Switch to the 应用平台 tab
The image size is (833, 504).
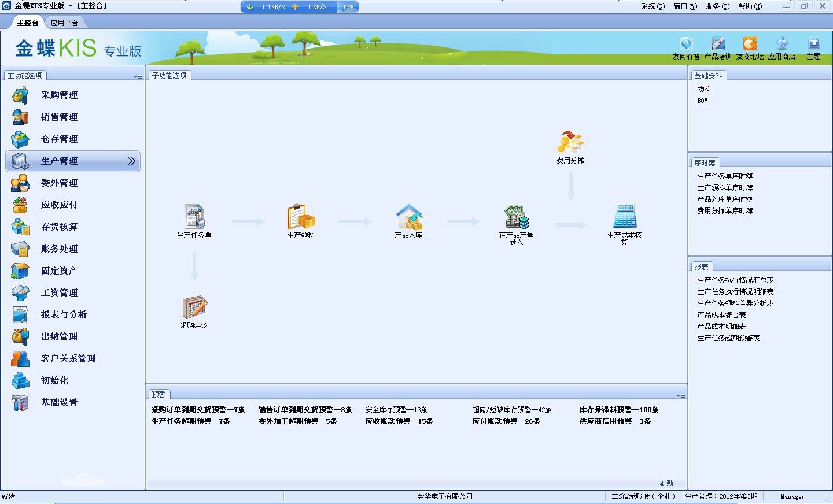(64, 23)
